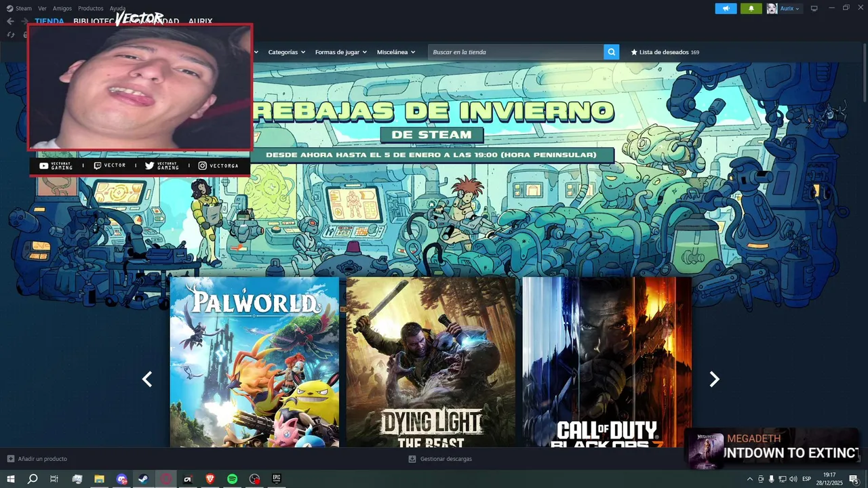Viewport: 868px width, 488px height.
Task: Open the volume speaker tray icon
Action: 793,479
